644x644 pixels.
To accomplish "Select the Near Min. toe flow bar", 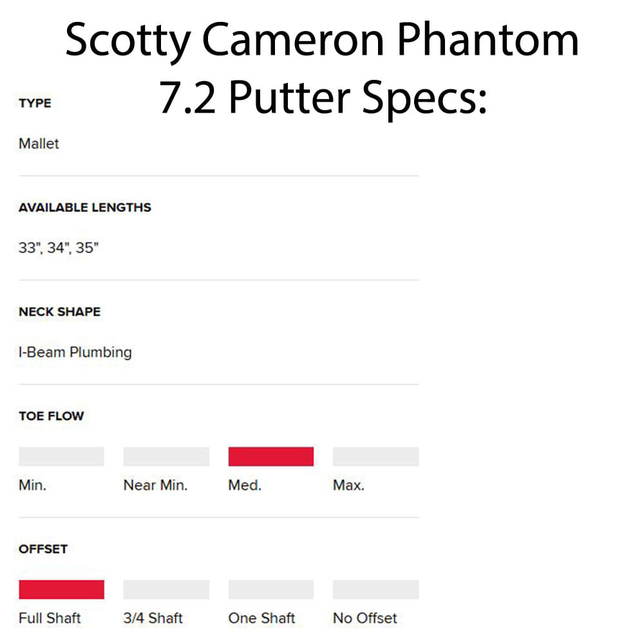I will [166, 457].
